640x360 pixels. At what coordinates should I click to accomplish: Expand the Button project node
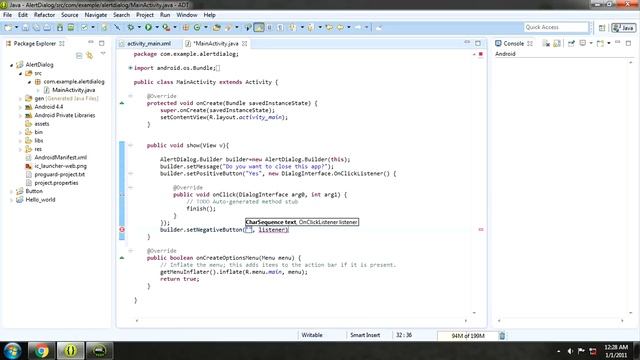coord(11,191)
